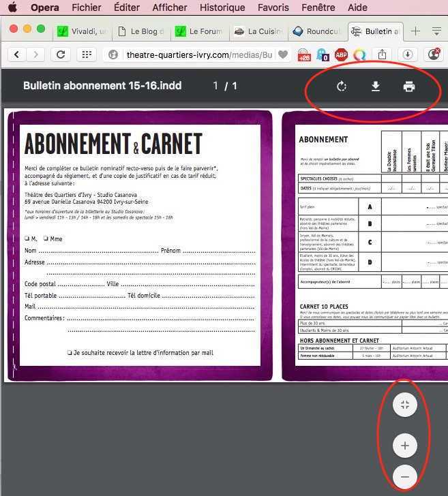
Task: Open Speed Dial grid
Action: coord(86,55)
